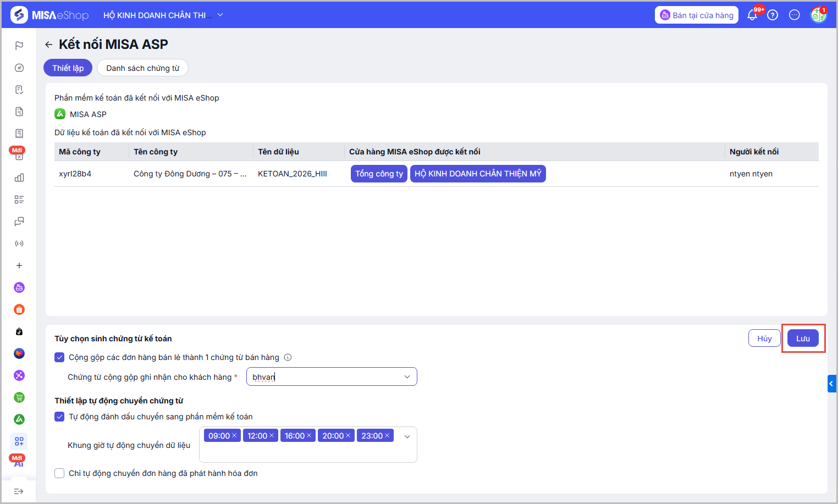The height and width of the screenshot is (504, 838).
Task: Open the purple cash register sidebar icon
Action: tap(19, 287)
